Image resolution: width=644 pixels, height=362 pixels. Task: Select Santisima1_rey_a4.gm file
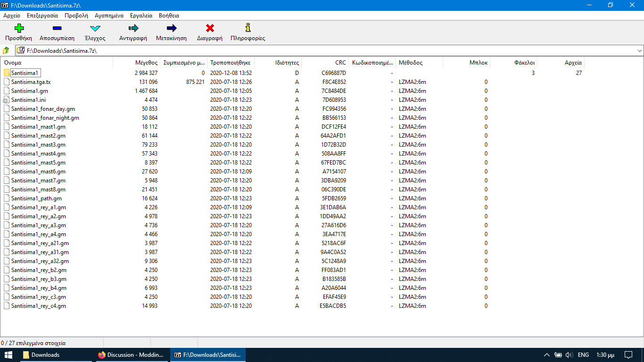click(x=39, y=234)
